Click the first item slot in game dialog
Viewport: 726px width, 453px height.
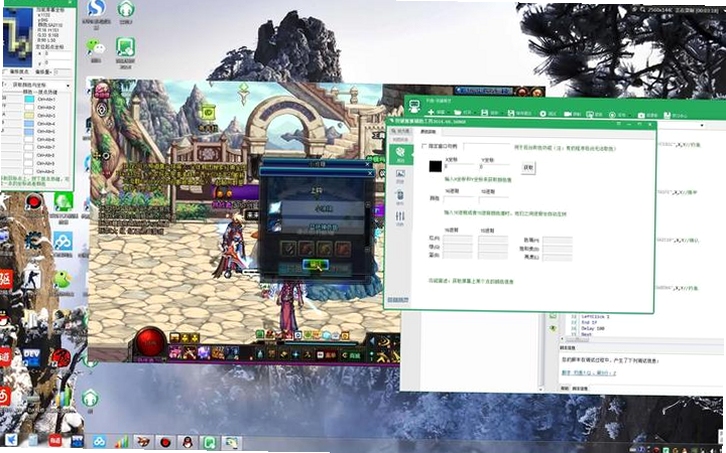tap(288, 249)
